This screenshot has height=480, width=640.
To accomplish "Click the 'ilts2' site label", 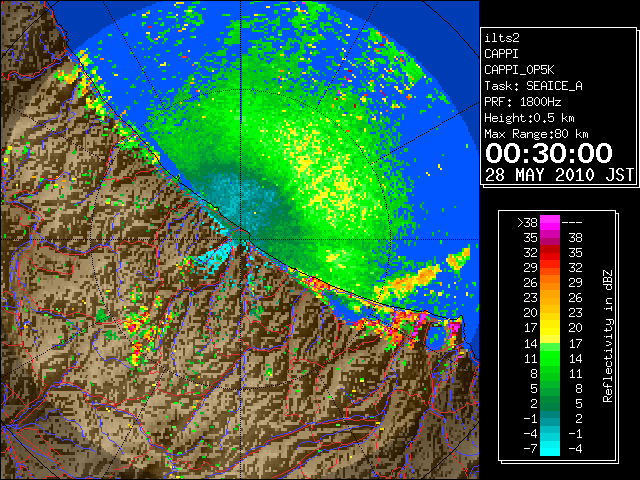I will (502, 38).
